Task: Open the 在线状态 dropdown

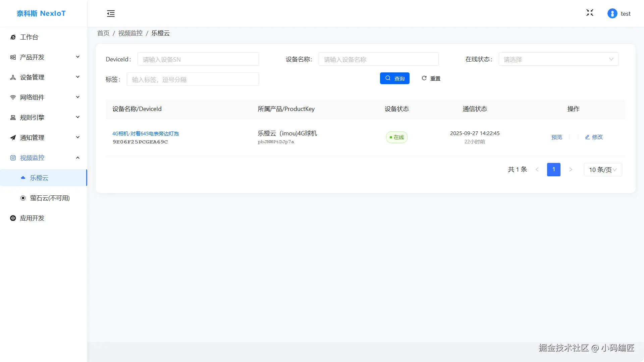Action: pos(558,59)
